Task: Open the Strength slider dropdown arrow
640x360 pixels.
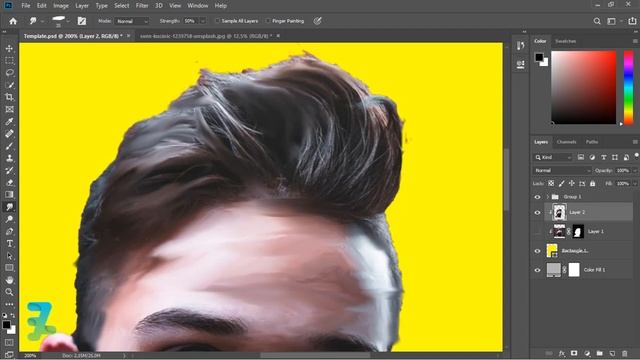Action: [x=203, y=21]
